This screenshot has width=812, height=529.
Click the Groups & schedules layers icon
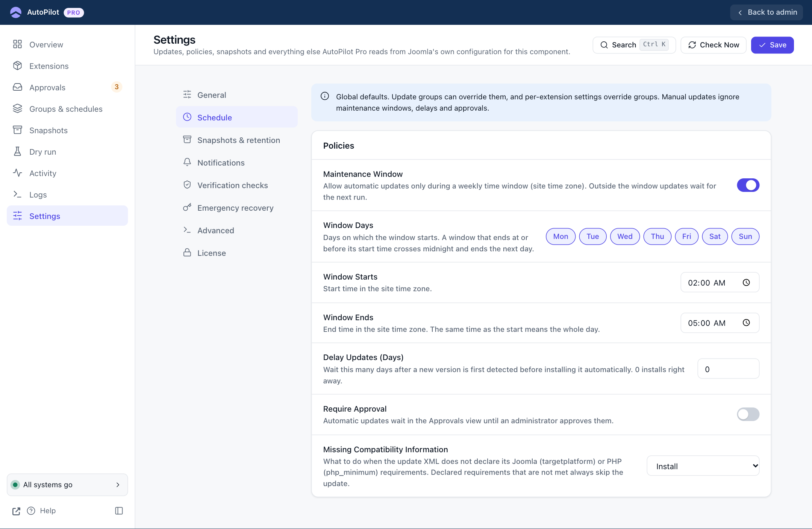pos(17,109)
